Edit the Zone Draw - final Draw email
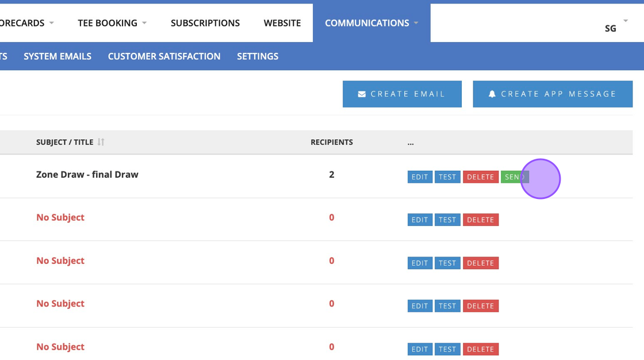Image resolution: width=644 pixels, height=360 pixels. [x=420, y=177]
